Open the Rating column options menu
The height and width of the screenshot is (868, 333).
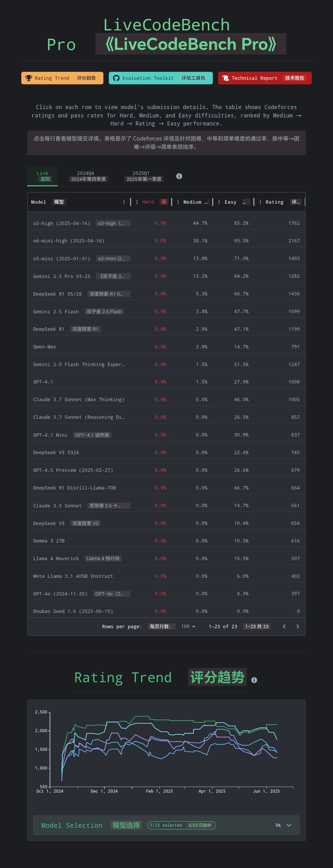point(260,202)
